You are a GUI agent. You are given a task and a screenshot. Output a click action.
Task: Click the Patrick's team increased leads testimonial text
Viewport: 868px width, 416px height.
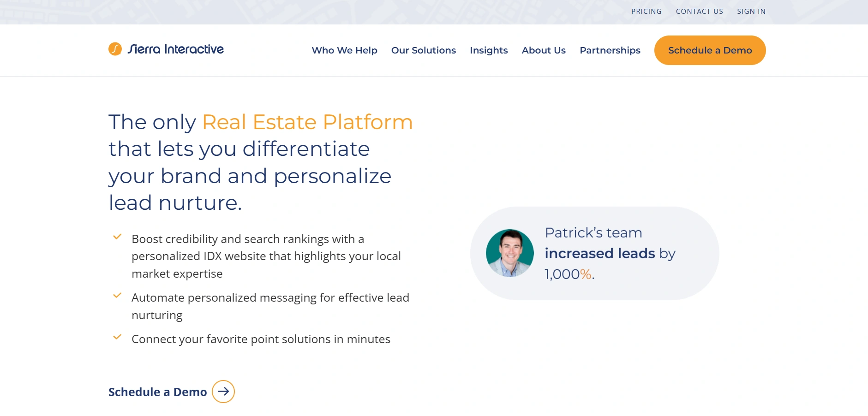[610, 253]
